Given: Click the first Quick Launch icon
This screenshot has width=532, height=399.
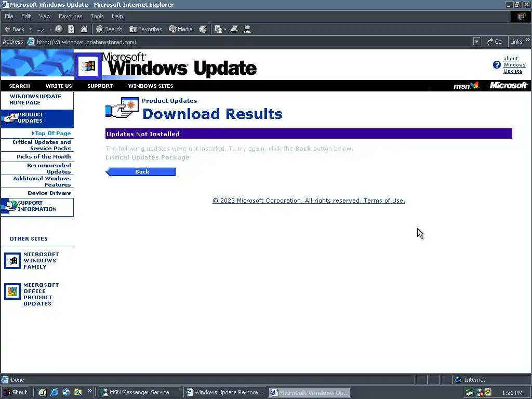Looking at the screenshot, I should 42,393.
